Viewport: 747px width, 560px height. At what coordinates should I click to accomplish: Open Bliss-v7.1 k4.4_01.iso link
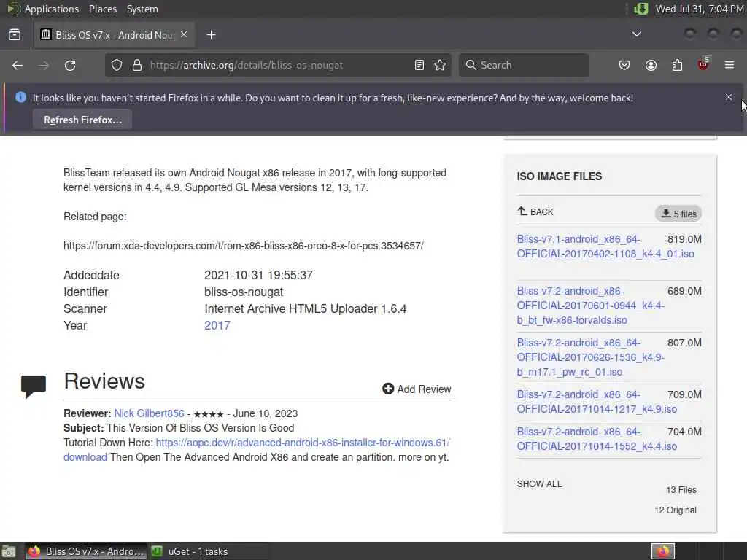[x=605, y=246]
